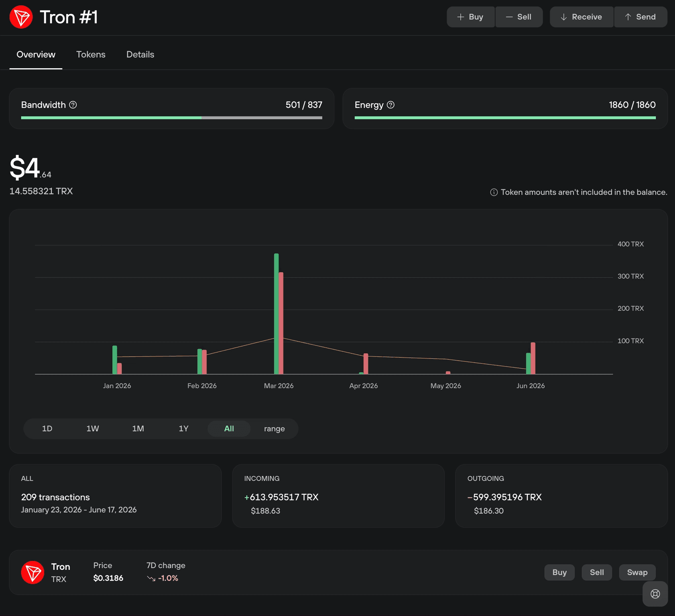Click the 100 TRX axis label

click(x=630, y=341)
